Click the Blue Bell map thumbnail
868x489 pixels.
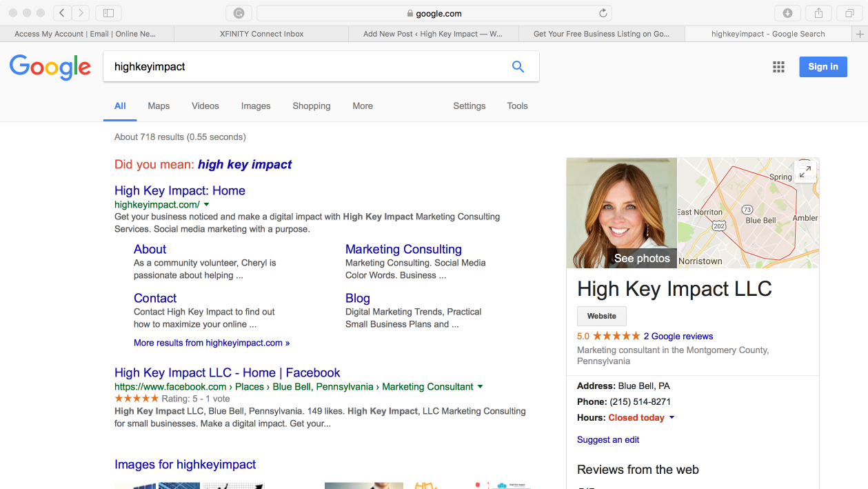[x=748, y=213]
